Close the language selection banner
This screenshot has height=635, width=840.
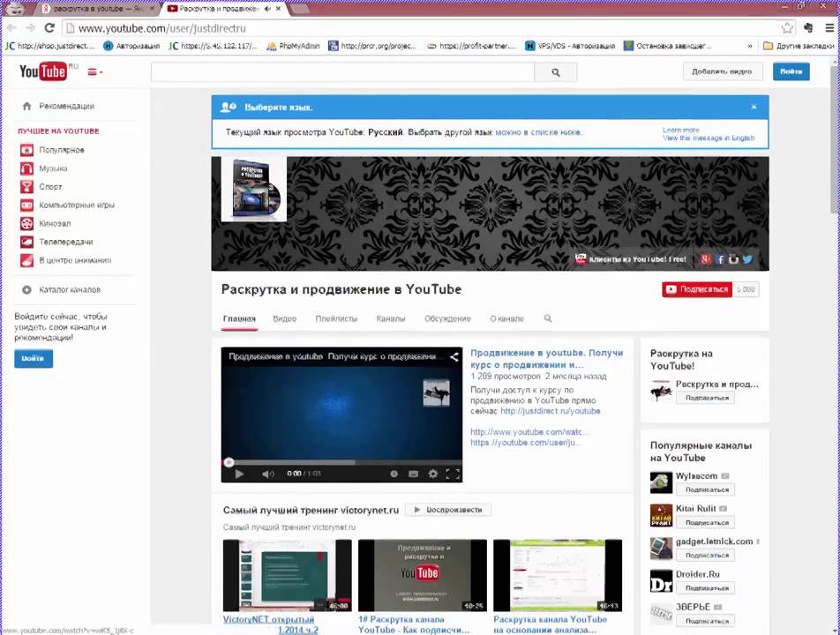point(754,107)
